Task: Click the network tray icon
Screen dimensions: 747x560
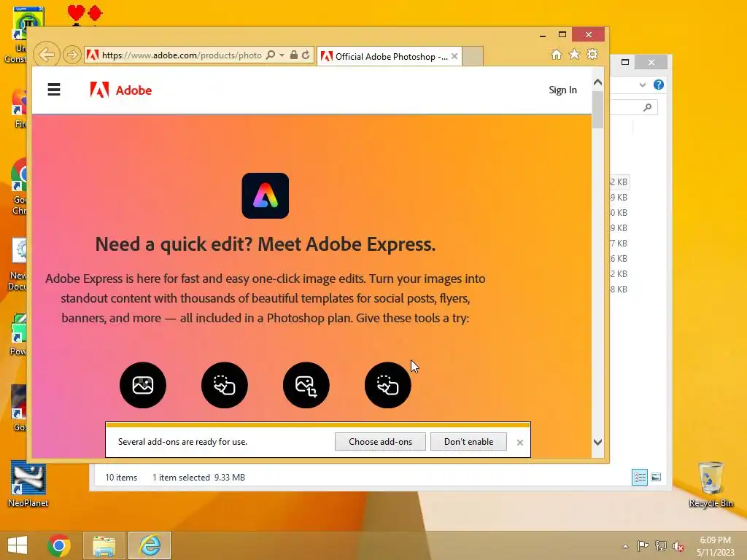Action: tap(661, 546)
